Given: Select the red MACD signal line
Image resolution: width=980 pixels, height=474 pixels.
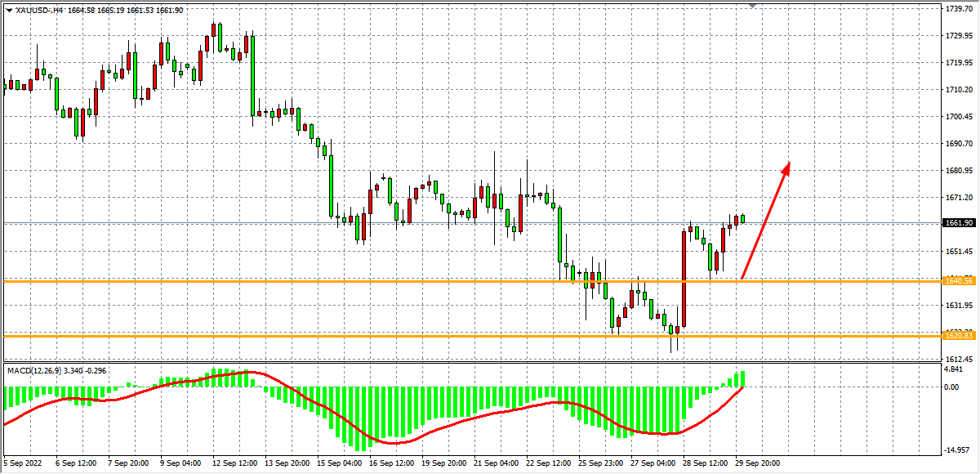Looking at the screenshot, I should (392, 442).
